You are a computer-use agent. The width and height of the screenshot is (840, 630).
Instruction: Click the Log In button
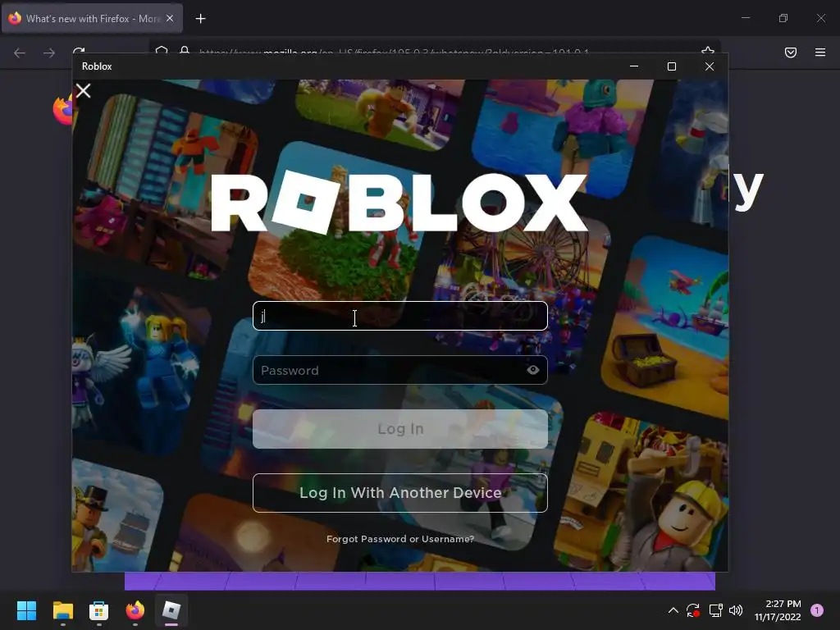[x=399, y=428]
